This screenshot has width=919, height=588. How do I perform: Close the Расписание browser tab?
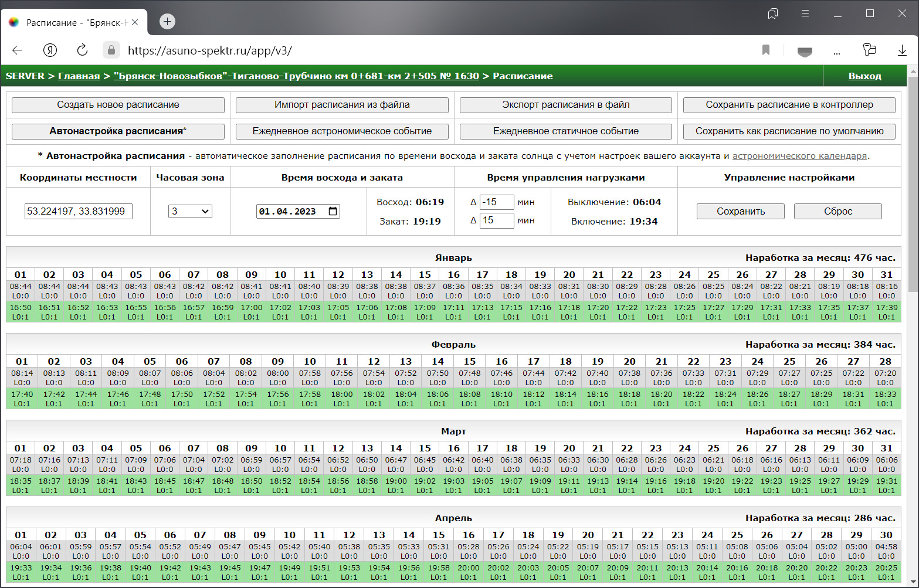pyautogui.click(x=135, y=22)
